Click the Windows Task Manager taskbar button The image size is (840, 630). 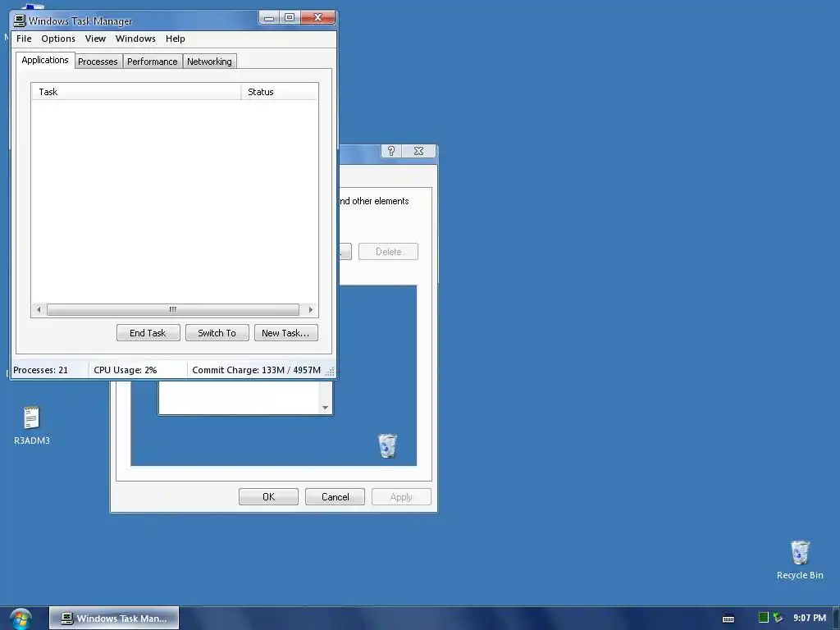click(114, 619)
